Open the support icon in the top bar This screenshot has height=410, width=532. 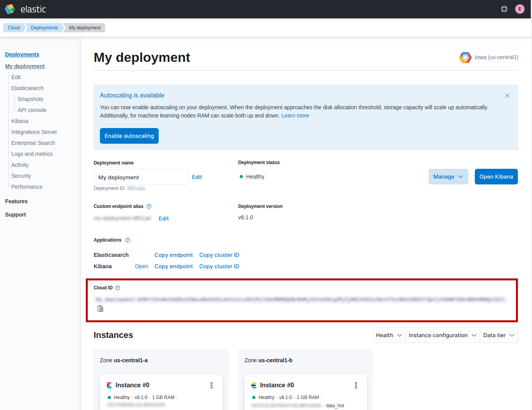[504, 9]
